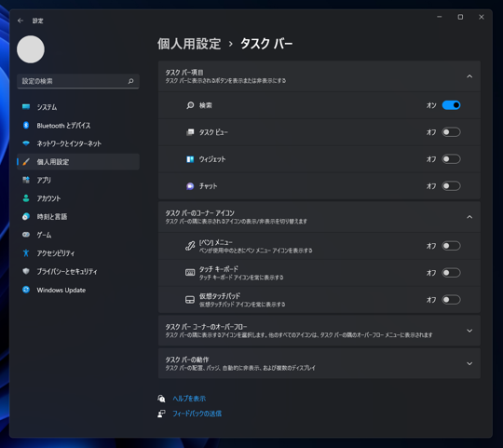The width and height of the screenshot is (503, 448).
Task: Turn on the タッチ キーボード toggle
Action: 451,273
